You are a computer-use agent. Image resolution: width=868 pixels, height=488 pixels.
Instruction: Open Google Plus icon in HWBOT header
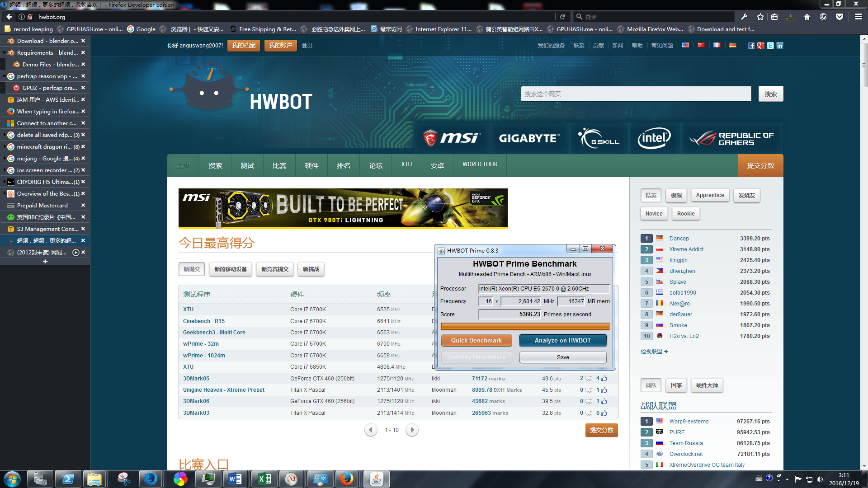761,46
